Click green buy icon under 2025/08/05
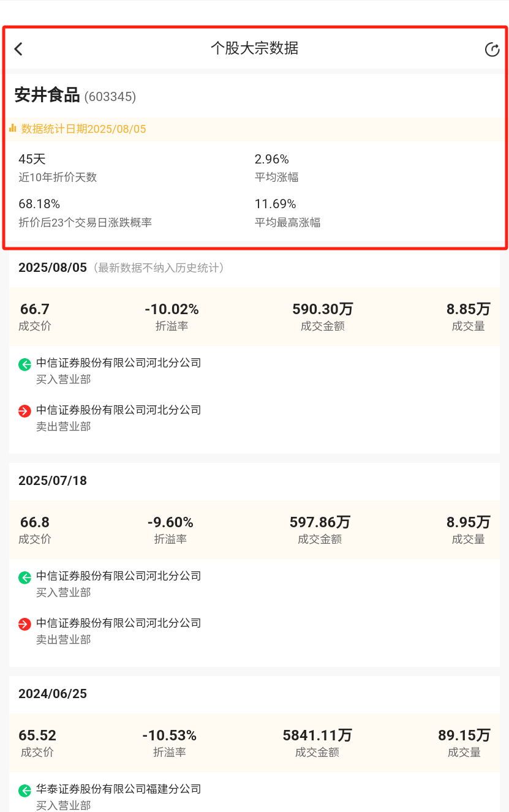 click(x=25, y=365)
